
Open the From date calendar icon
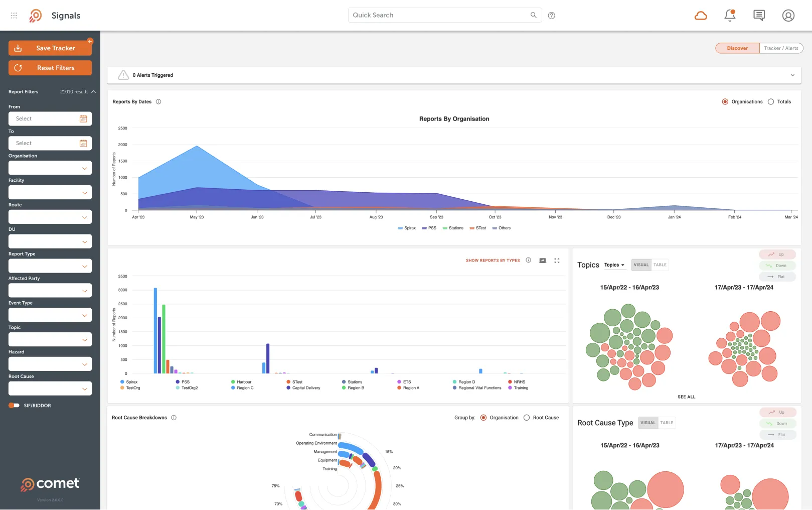click(83, 119)
